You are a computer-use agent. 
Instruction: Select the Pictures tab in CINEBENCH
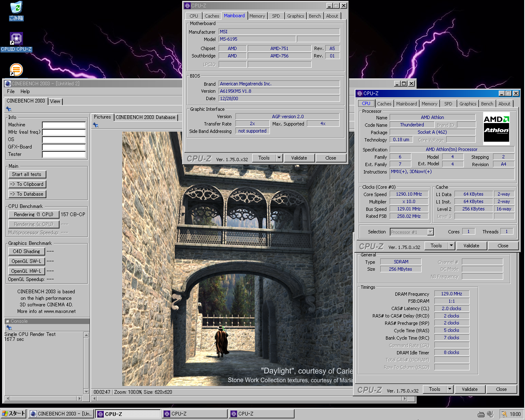pyautogui.click(x=102, y=117)
